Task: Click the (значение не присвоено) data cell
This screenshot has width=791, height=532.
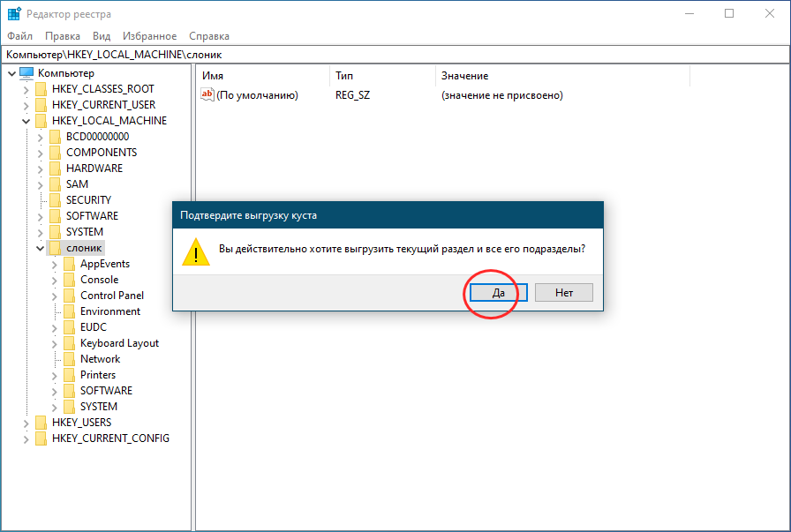Action: 502,95
